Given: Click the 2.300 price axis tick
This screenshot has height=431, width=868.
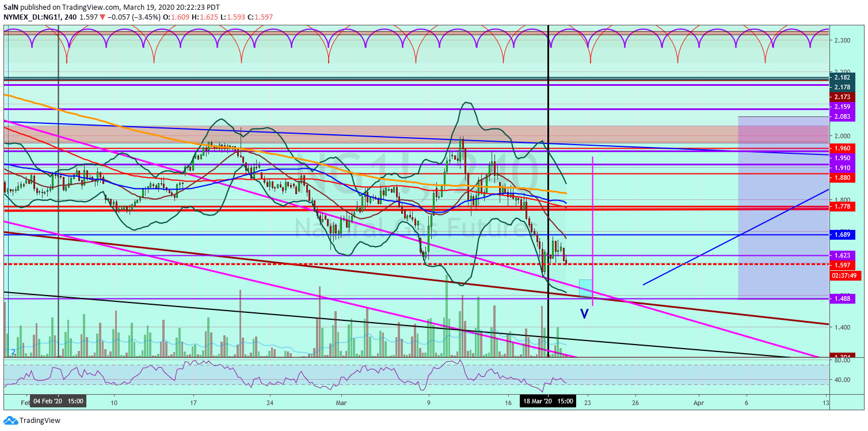Looking at the screenshot, I should [842, 40].
